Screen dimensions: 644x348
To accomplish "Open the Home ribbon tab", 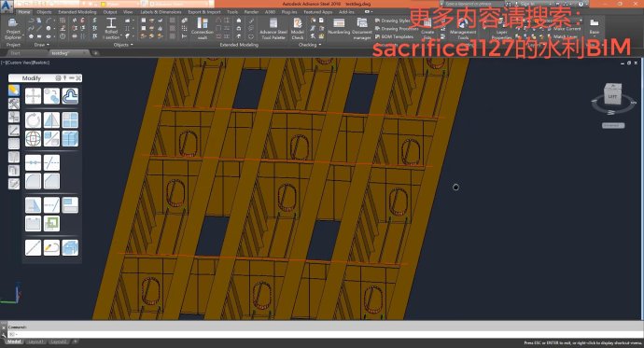I will pyautogui.click(x=24, y=12).
